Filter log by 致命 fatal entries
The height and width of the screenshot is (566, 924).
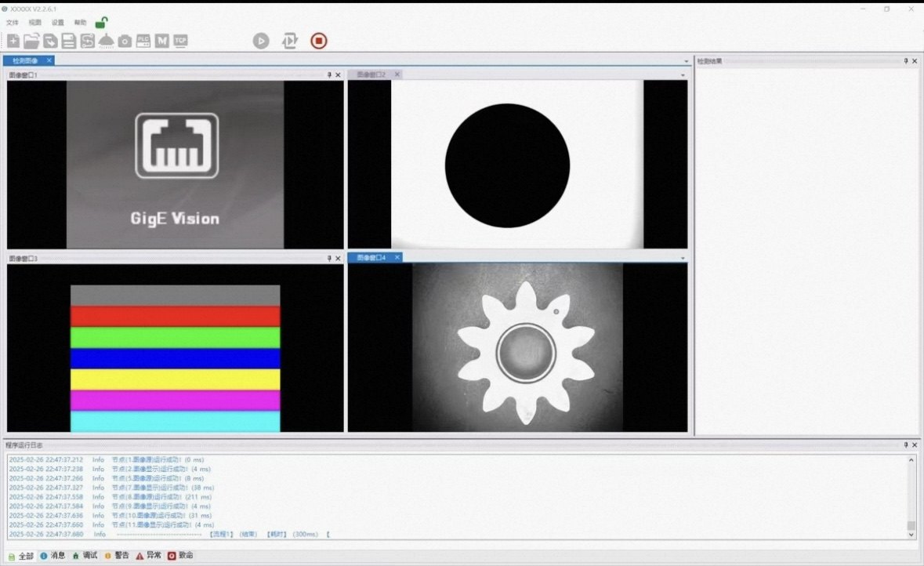tap(180, 555)
